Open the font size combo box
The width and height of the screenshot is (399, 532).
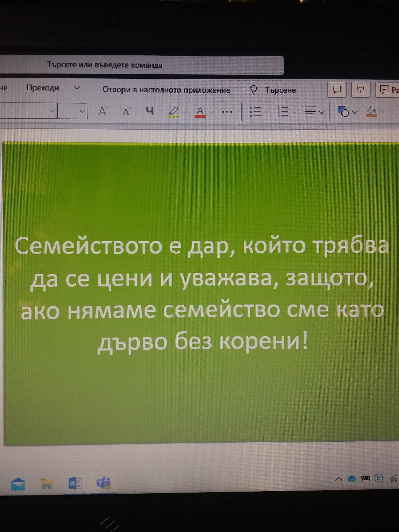click(72, 111)
